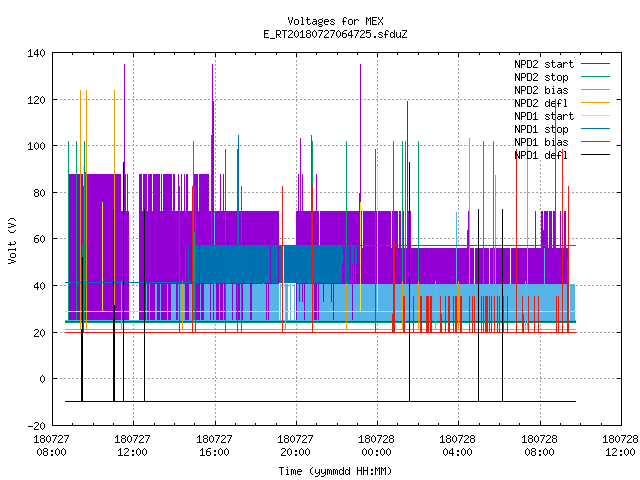
Task: Click the NPD1 defl legend label
Action: pyautogui.click(x=541, y=155)
